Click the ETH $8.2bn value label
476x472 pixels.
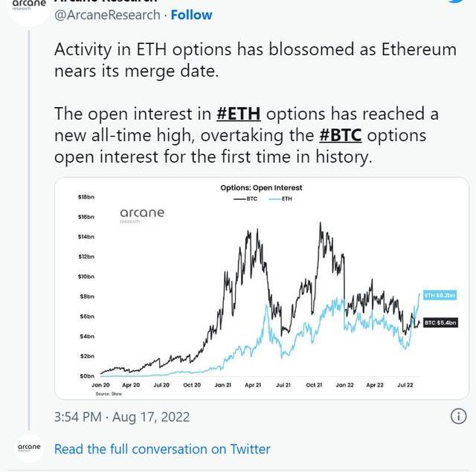coord(439,296)
